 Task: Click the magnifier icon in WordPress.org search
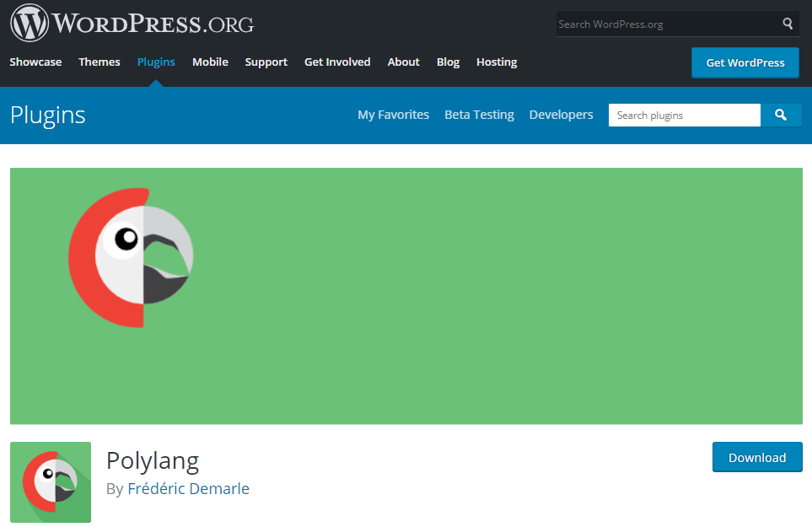coord(788,24)
